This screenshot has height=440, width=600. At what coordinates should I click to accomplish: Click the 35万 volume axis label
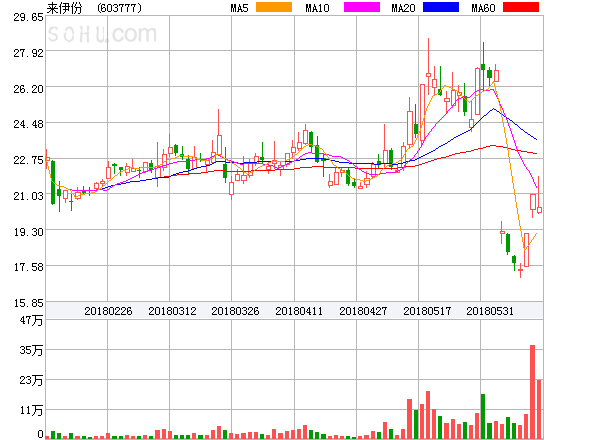[x=31, y=350]
